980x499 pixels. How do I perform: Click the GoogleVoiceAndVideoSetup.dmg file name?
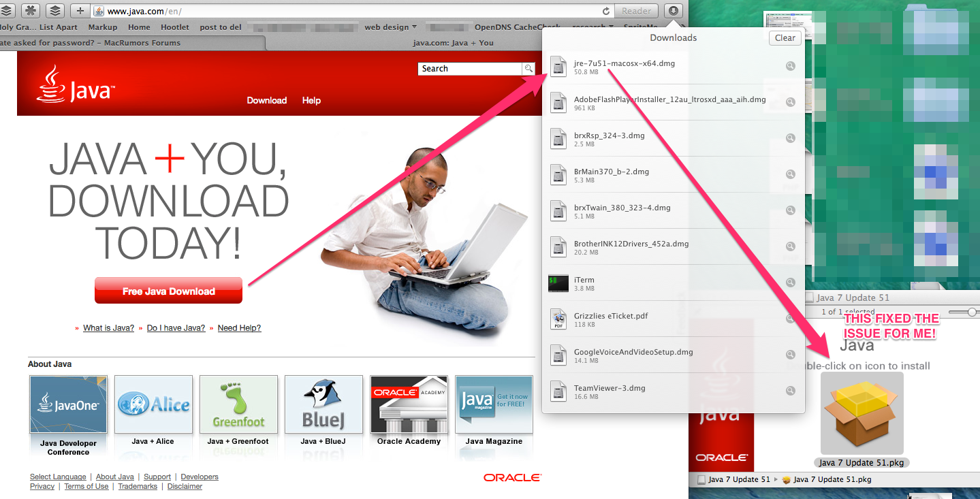[x=633, y=352]
